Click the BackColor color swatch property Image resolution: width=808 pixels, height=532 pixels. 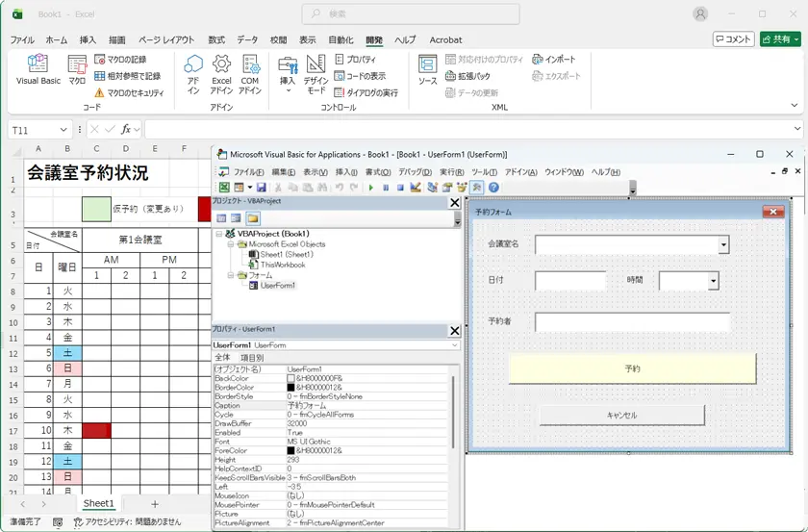click(290, 378)
